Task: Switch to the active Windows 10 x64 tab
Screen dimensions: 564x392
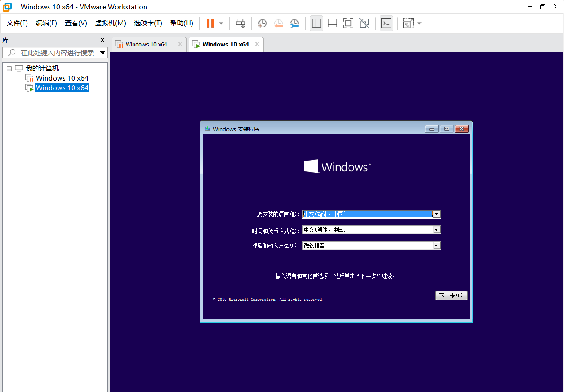Action: click(226, 44)
